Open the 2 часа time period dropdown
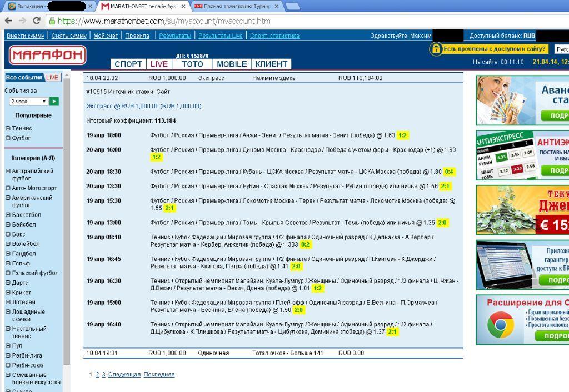 click(x=28, y=101)
